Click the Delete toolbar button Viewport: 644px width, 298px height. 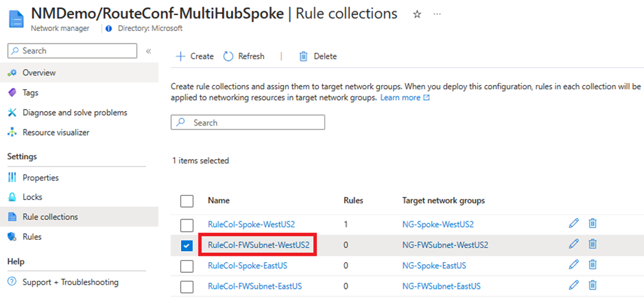[318, 56]
